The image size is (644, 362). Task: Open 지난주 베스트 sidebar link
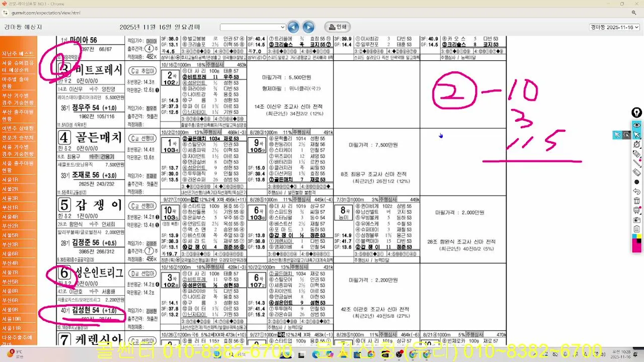tap(18, 54)
